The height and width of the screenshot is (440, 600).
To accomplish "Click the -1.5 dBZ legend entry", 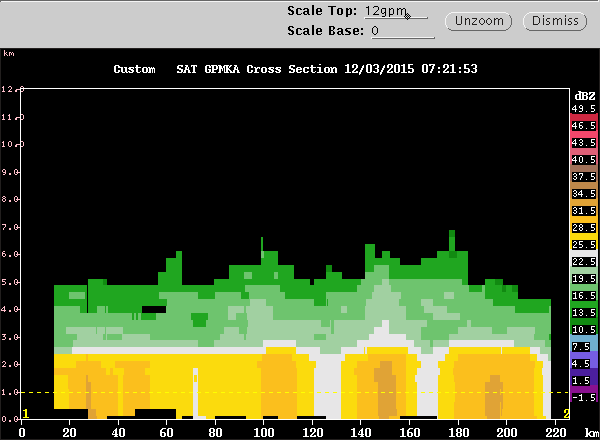I will [583, 398].
